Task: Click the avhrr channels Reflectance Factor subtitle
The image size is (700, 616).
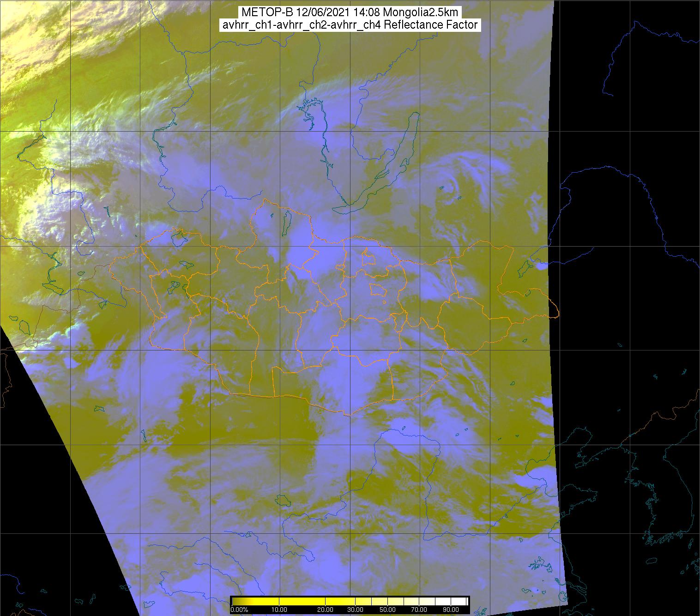Action: (x=350, y=25)
